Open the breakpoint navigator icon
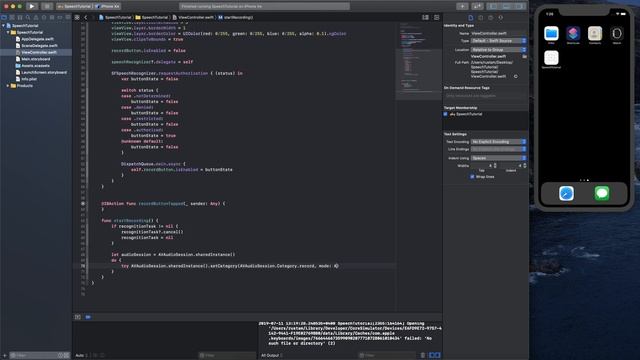640x360 pixels. click(x=60, y=18)
